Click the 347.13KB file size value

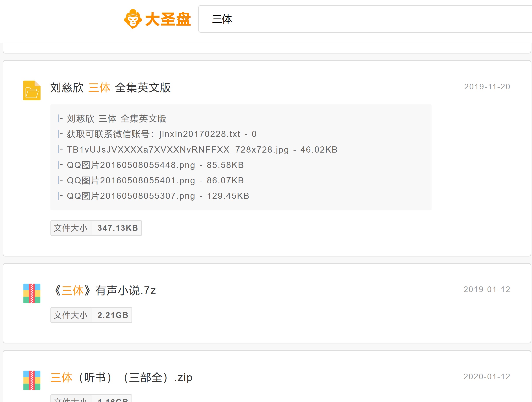tap(118, 228)
